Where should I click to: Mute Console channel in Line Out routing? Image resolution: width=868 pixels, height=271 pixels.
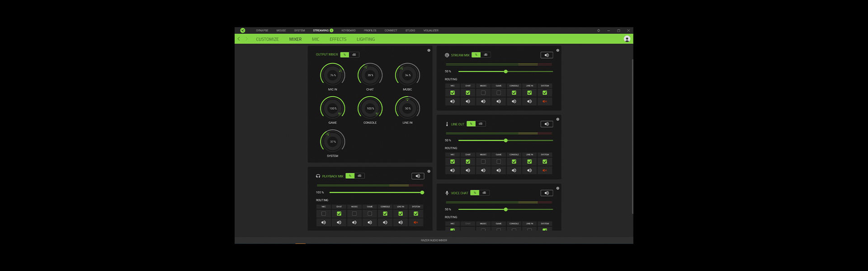pos(514,171)
